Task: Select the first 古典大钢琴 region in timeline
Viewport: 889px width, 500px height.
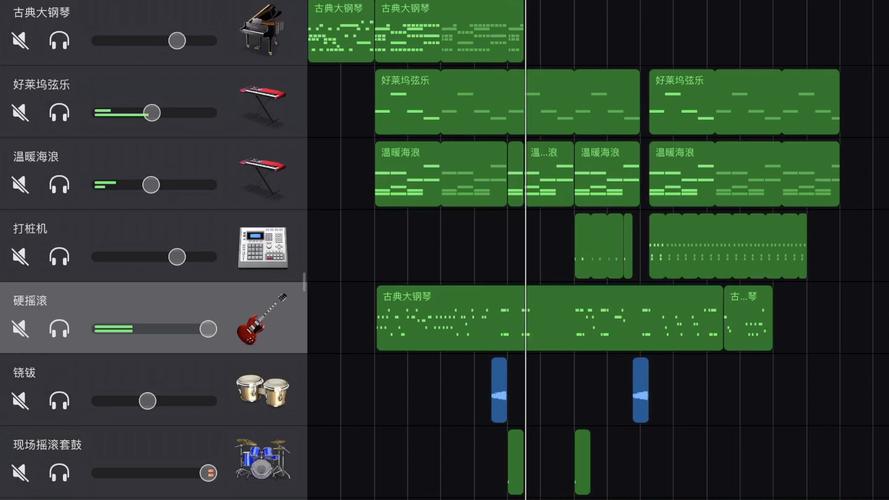Action: point(340,31)
